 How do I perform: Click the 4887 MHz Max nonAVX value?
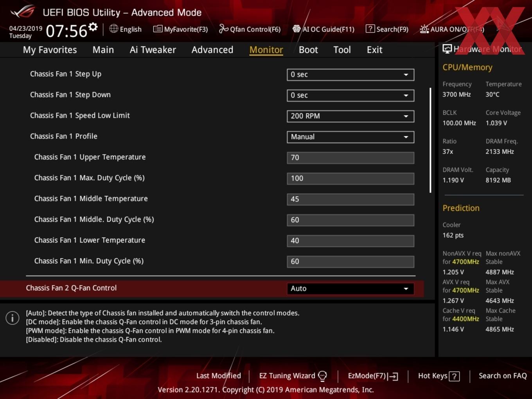tap(500, 272)
